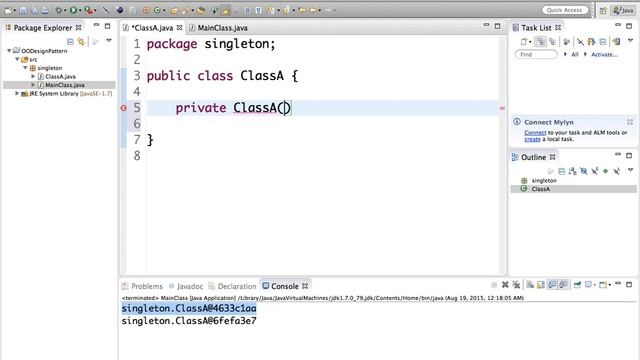Toggle Focus on Workweek in Task List
This screenshot has height=360, width=640.
pos(566,41)
